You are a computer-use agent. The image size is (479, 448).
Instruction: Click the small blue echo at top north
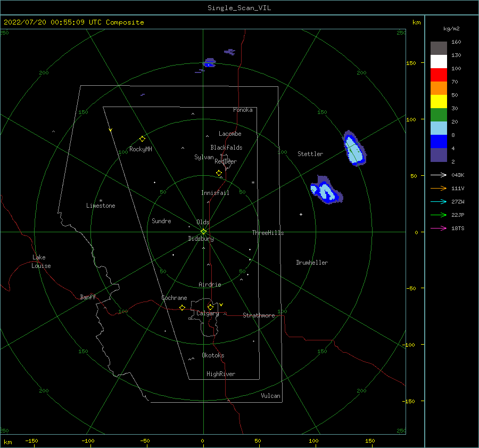pos(210,63)
